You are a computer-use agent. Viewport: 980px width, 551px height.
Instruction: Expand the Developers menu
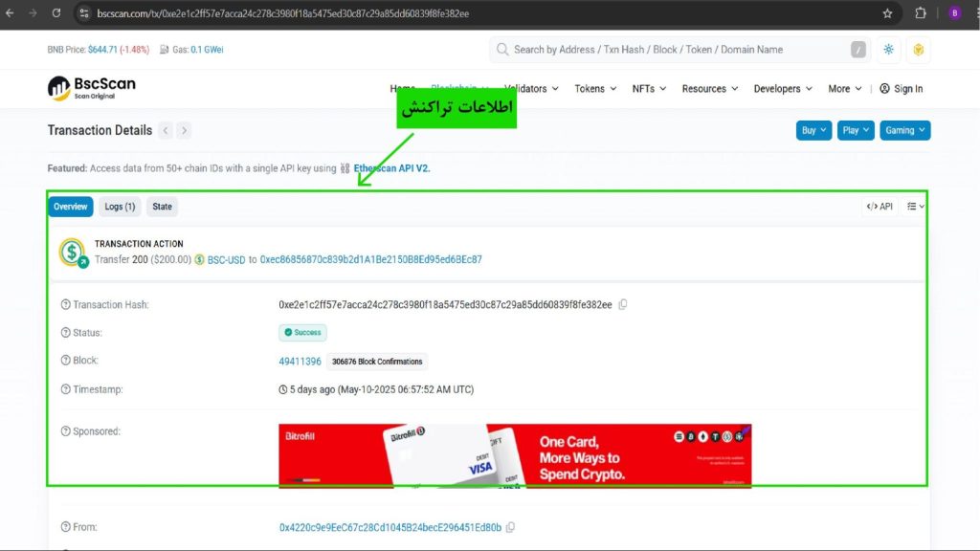[783, 89]
